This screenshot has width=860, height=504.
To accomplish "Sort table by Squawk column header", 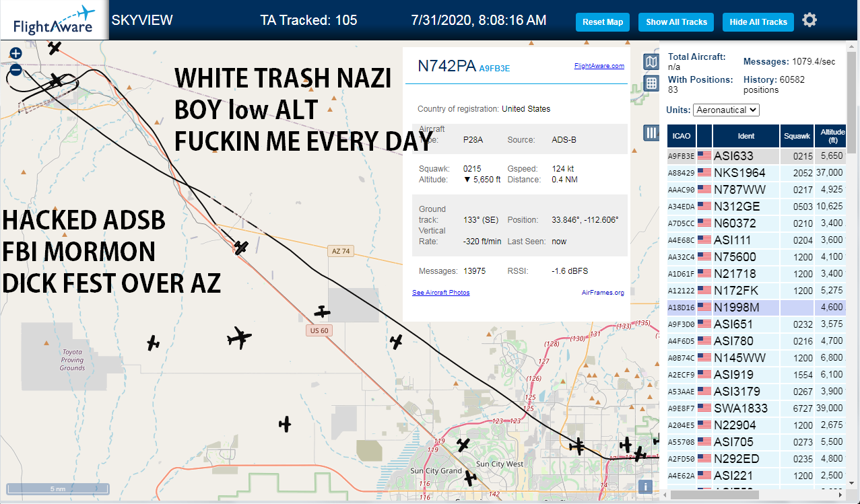I will point(797,136).
